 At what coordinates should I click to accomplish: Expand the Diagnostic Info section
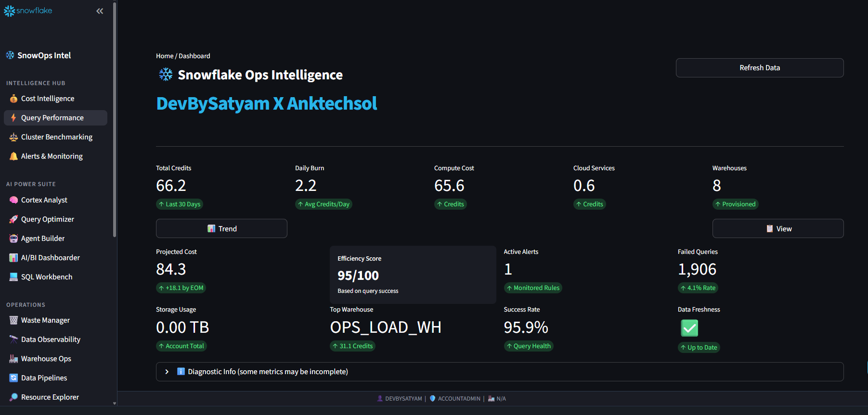[167, 372]
